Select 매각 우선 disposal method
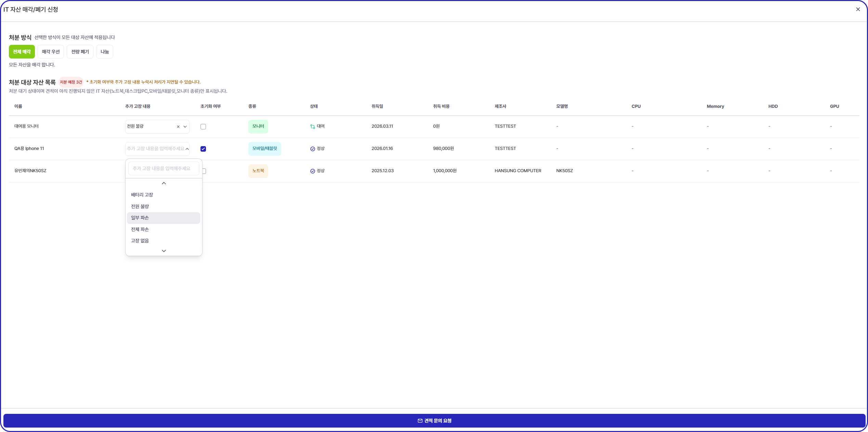Viewport: 868px width, 432px height. (x=51, y=52)
